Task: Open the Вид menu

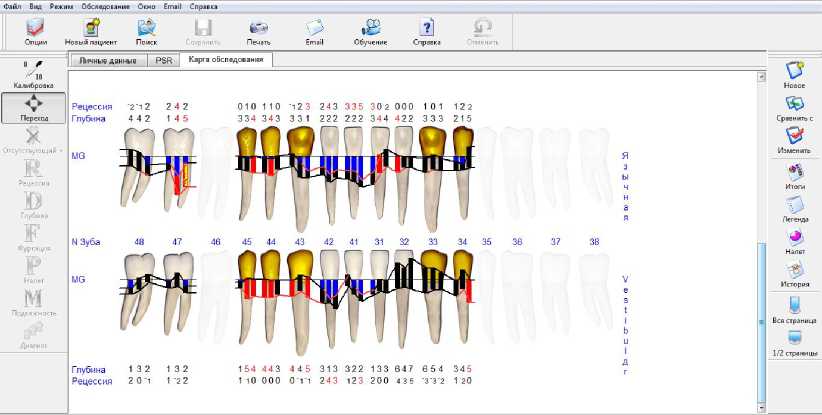Action: pos(35,7)
